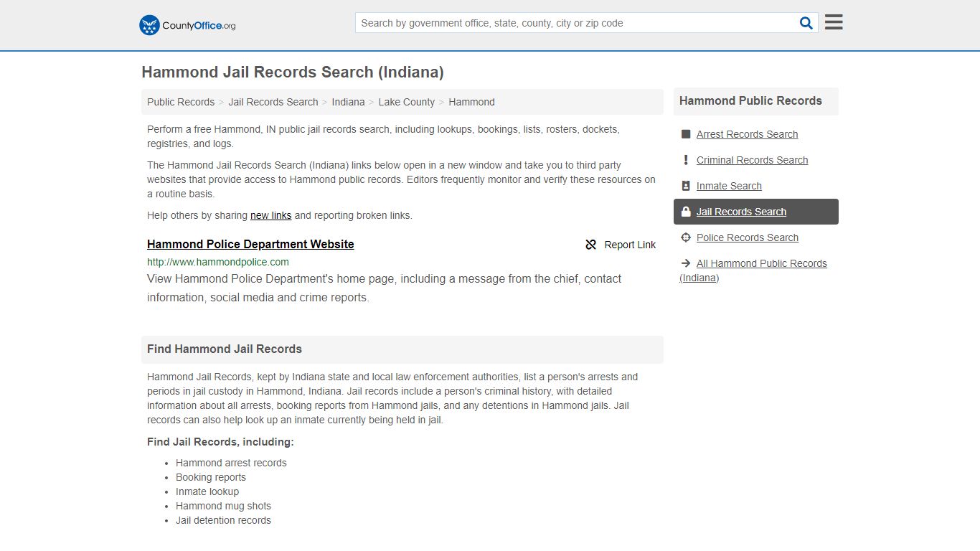This screenshot has width=980, height=551.
Task: Click the 'Hammond arrest records' list item
Action: coord(231,463)
